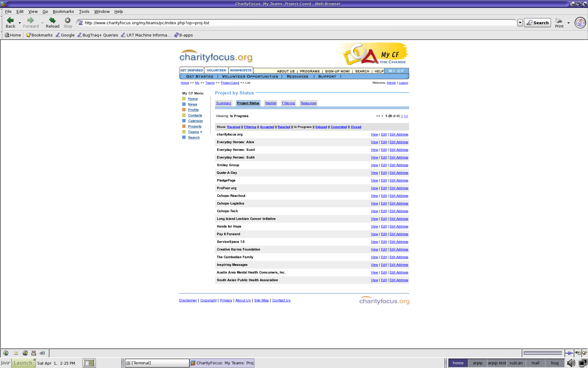Click the desktop monitor icon in taskbar
This screenshot has width=588, height=368.
click(x=582, y=363)
